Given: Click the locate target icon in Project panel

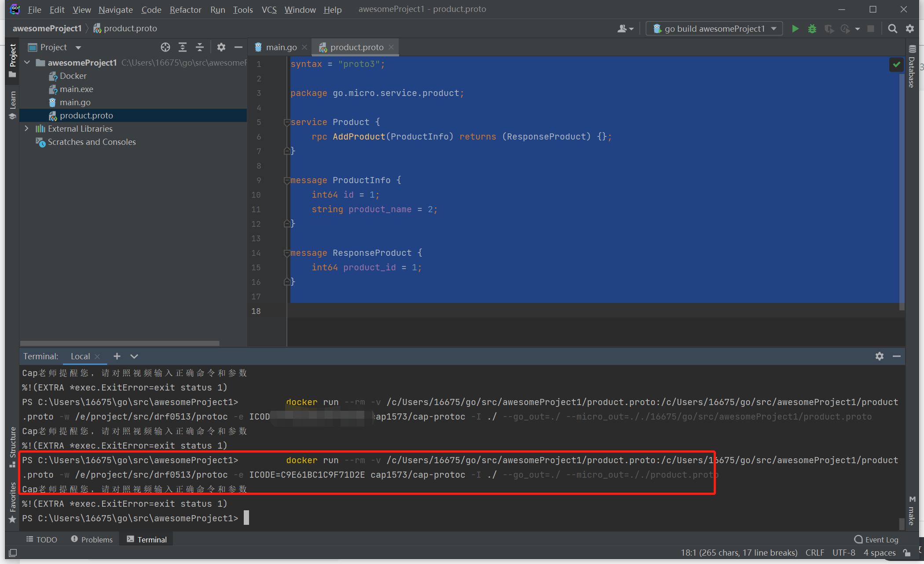Looking at the screenshot, I should pos(165,47).
